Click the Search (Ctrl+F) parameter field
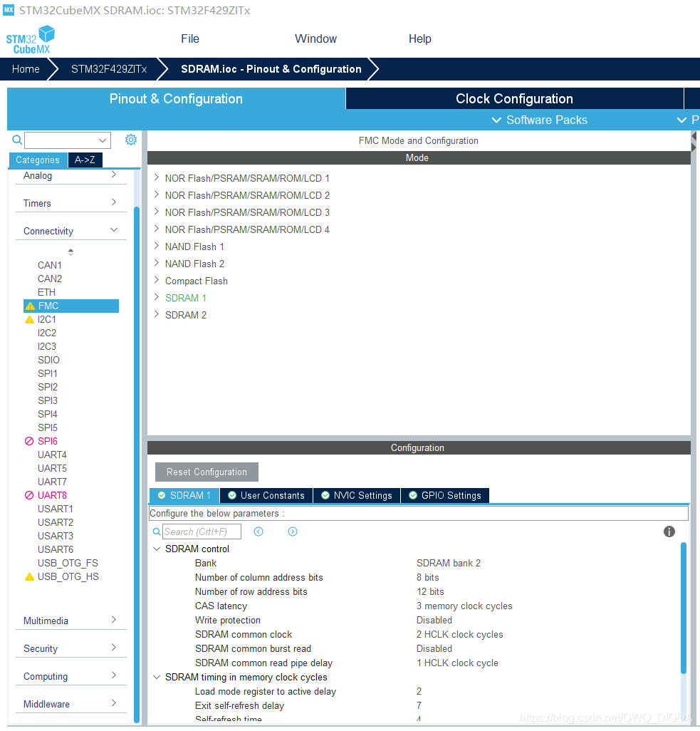The height and width of the screenshot is (731, 700). click(202, 532)
